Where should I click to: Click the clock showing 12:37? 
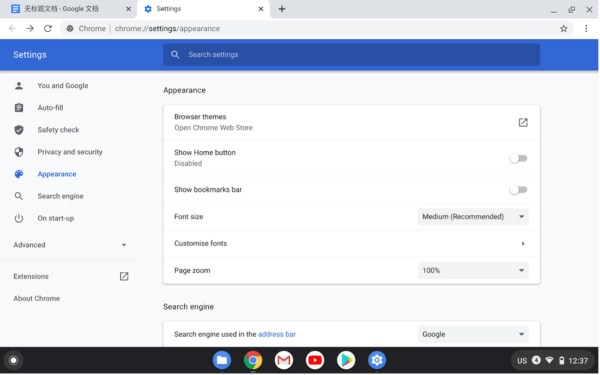click(578, 361)
